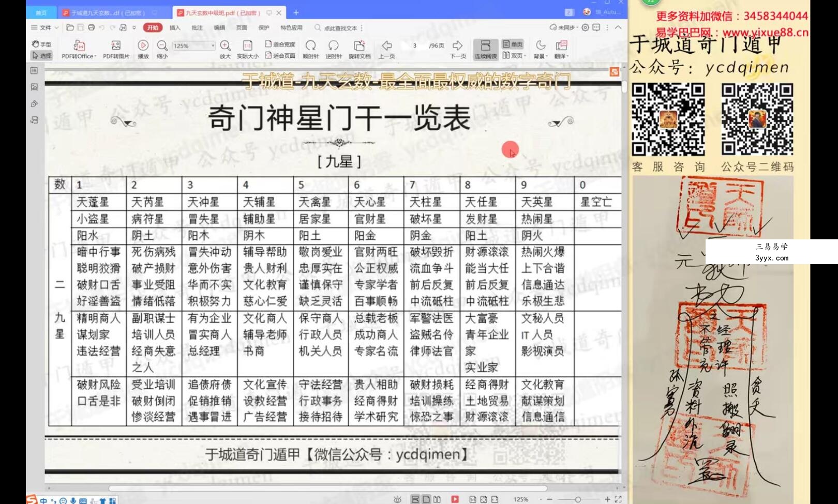The height and width of the screenshot is (504, 838).
Task: Open the thumbnails panel in left sidebar
Action: click(x=34, y=71)
